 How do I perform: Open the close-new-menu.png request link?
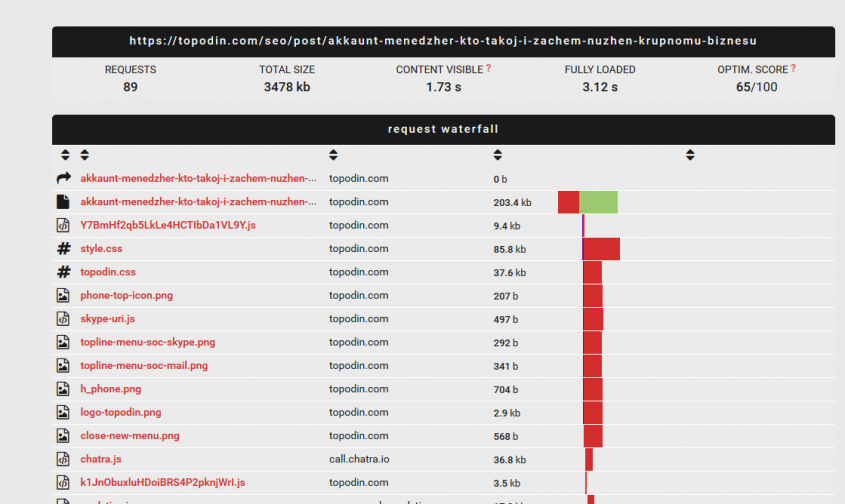(x=130, y=436)
